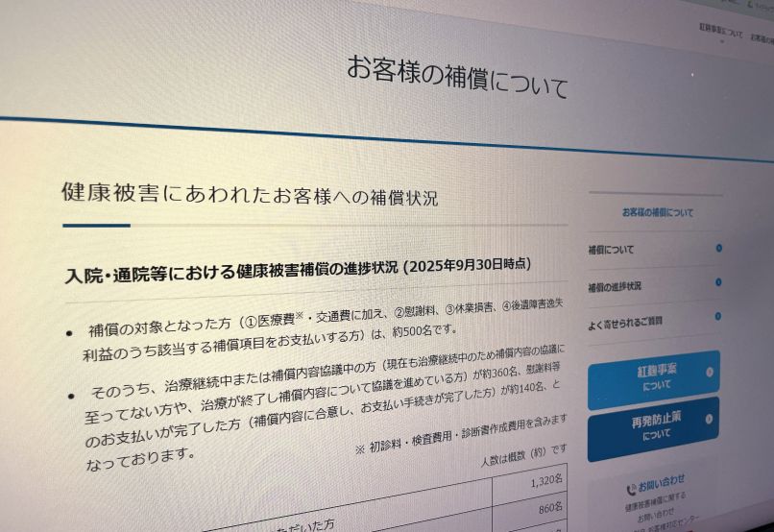
Task: Click the arrow icon on the 再発防止策 button
Action: (710, 420)
